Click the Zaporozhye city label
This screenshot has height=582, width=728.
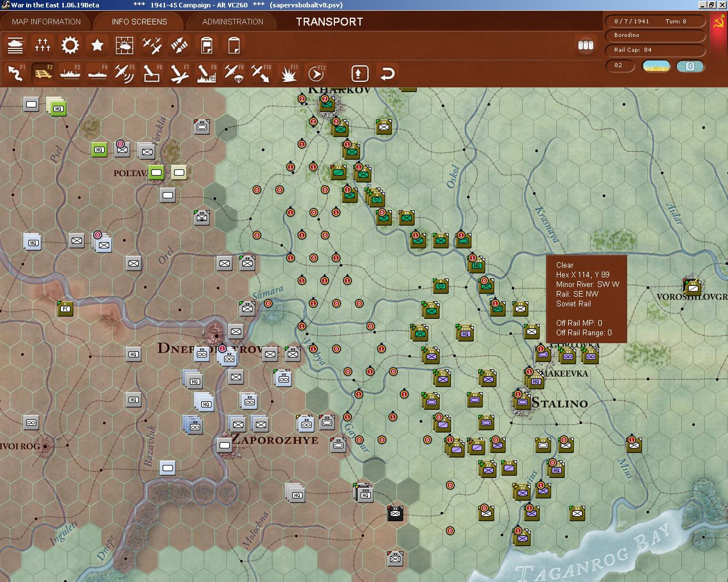(275, 439)
